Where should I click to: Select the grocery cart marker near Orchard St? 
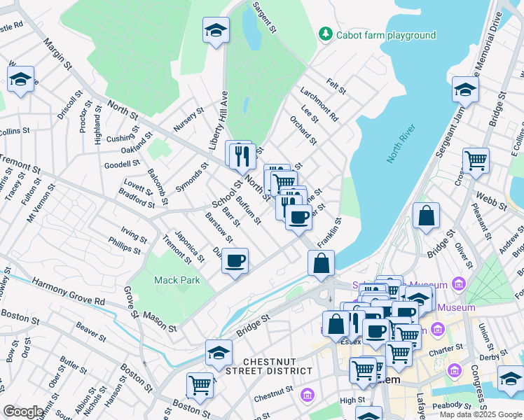coord(284,182)
